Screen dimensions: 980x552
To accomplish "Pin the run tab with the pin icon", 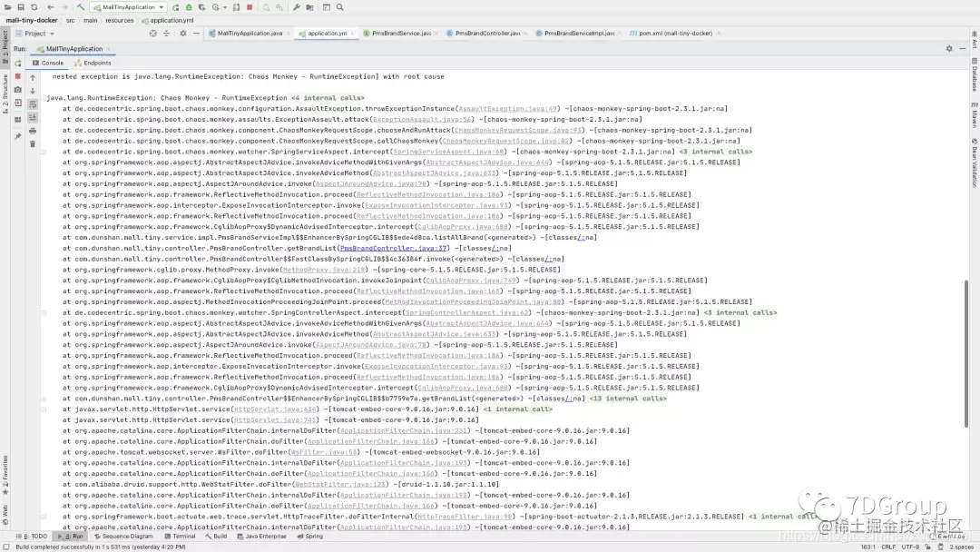I will 17,135.
